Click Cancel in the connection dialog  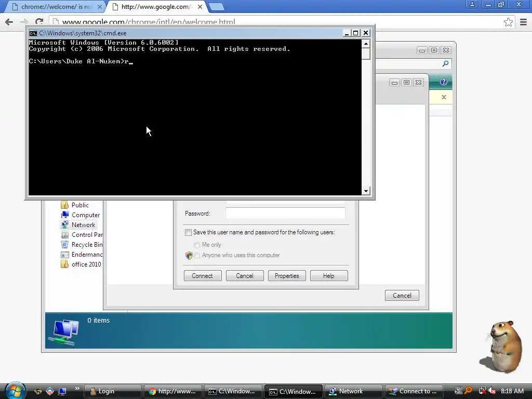[x=245, y=276]
